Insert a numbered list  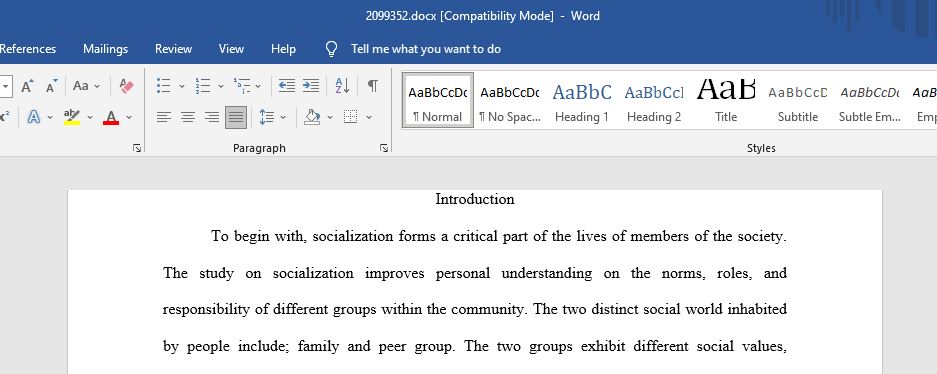tap(203, 86)
